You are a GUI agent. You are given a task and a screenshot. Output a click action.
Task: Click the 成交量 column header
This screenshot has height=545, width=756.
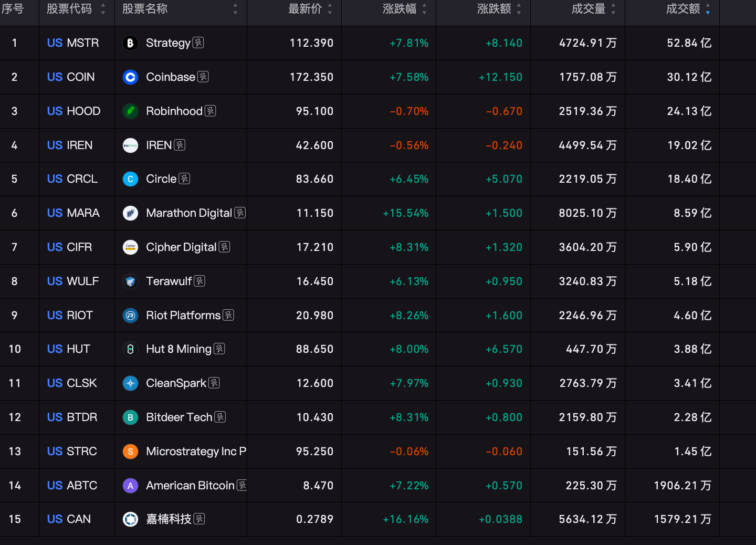coord(589,9)
